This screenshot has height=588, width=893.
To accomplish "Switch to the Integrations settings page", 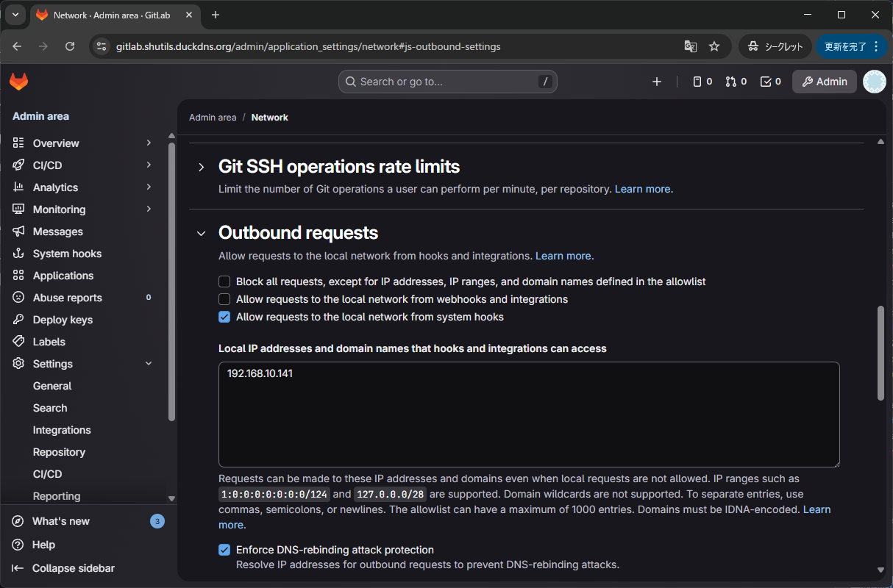I will (x=62, y=429).
